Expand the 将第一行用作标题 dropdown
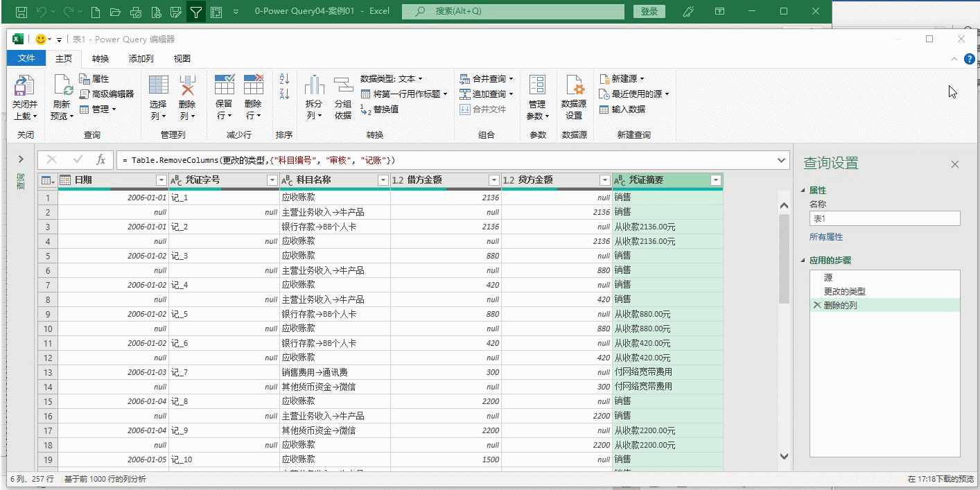 445,94
